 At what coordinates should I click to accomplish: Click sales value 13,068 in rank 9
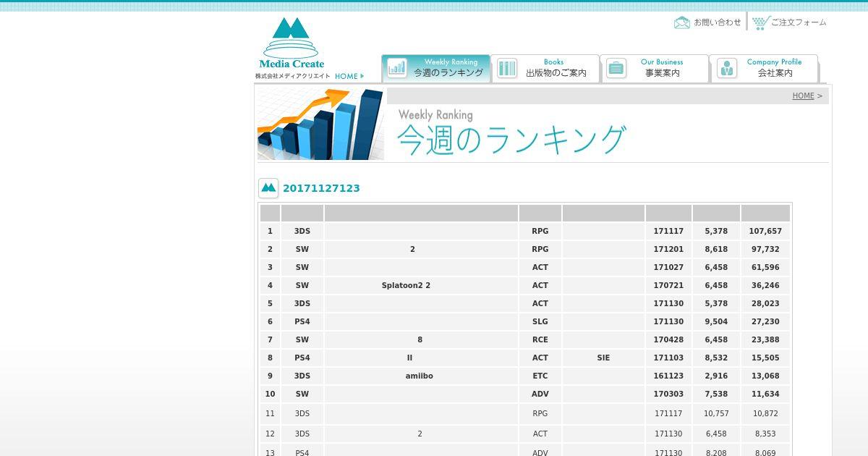point(765,376)
